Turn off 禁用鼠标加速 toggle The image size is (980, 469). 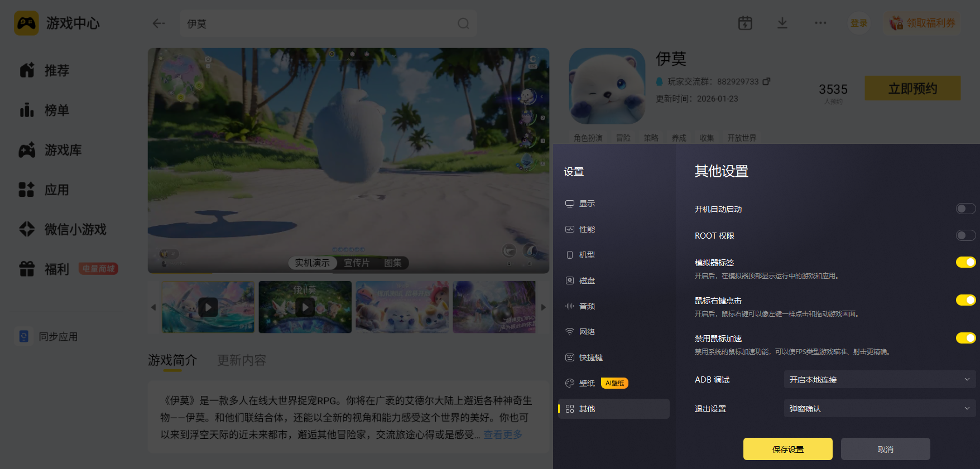965,338
